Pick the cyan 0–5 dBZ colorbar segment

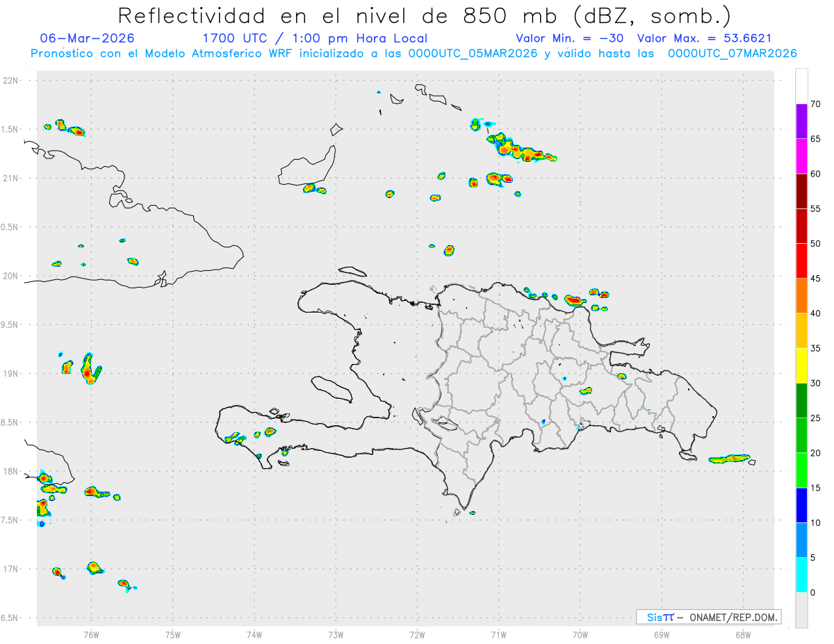point(801,575)
